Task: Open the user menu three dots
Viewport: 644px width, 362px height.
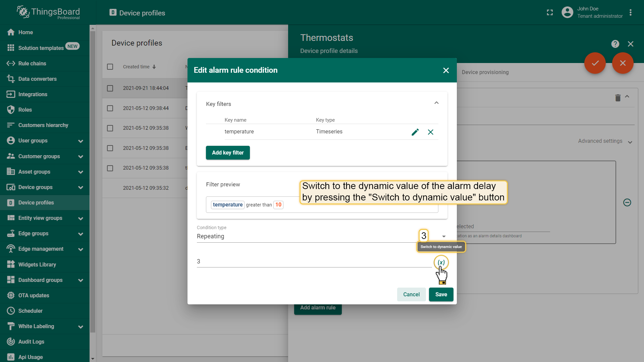Action: coord(631,13)
